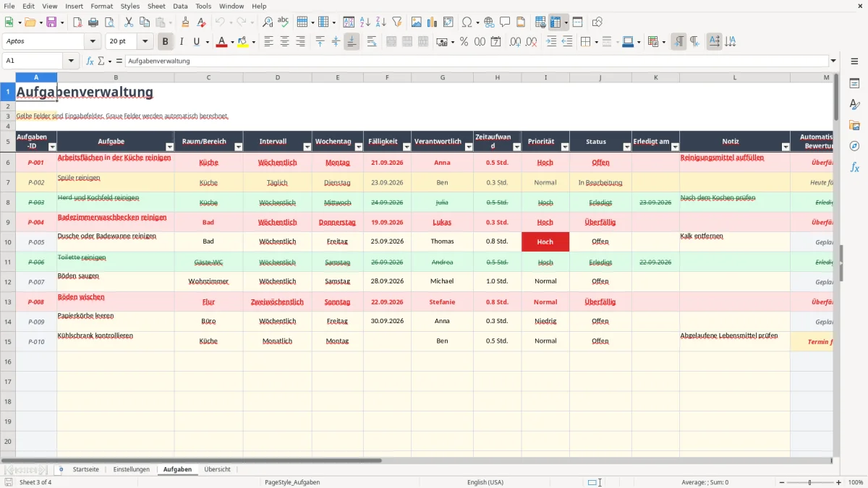
Task: Click the Save document icon
Action: point(51,22)
